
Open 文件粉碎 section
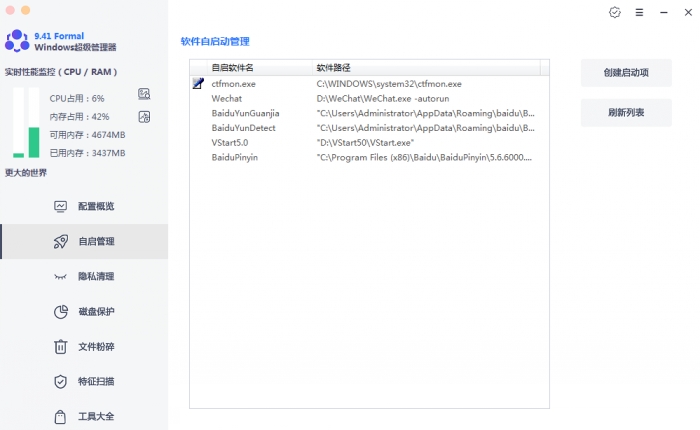coord(84,347)
